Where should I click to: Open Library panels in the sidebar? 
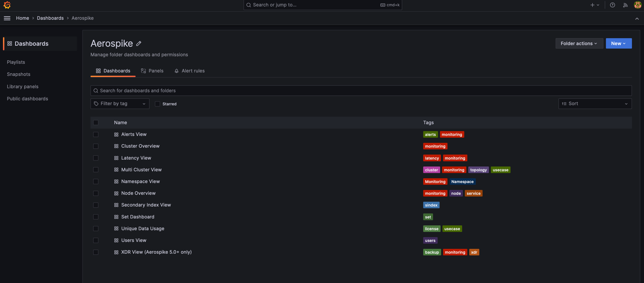click(23, 87)
